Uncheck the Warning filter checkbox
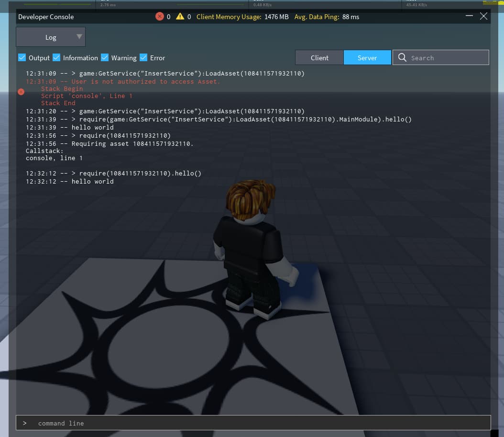 pyautogui.click(x=105, y=57)
